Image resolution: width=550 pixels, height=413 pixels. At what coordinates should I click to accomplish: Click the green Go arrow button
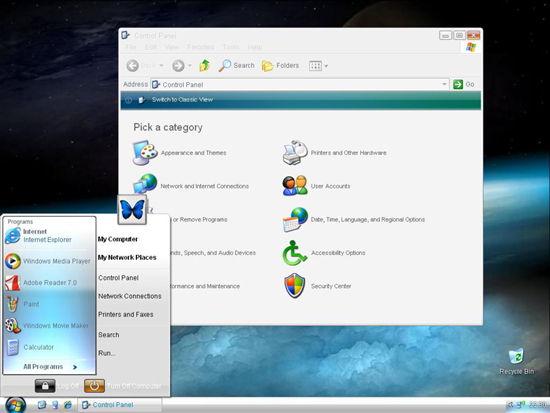click(x=458, y=85)
